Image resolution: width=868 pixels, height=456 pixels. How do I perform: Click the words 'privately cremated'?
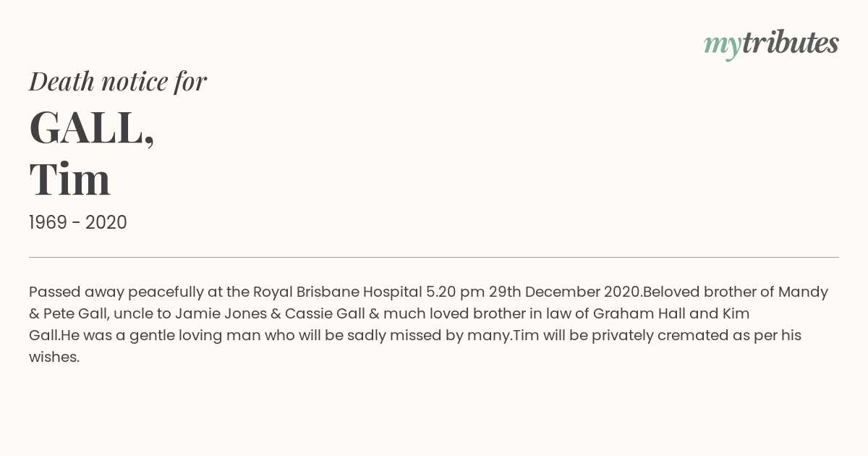[657, 336]
